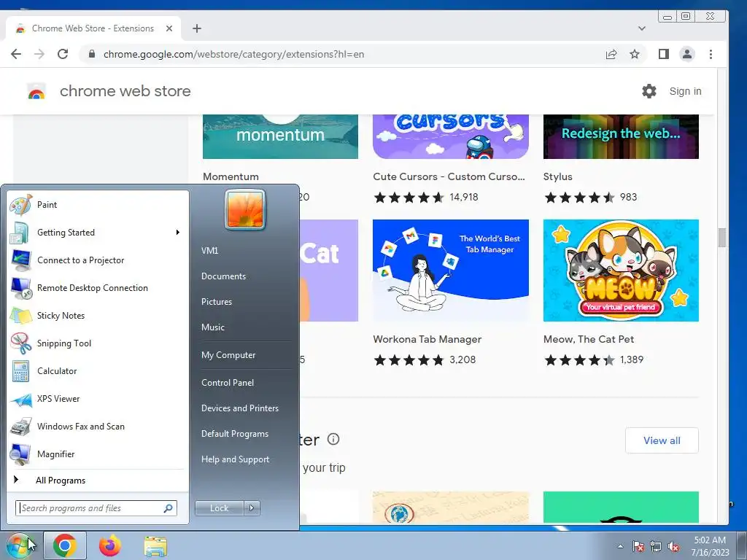Open VM1 user folder
747x560 pixels.
click(209, 251)
